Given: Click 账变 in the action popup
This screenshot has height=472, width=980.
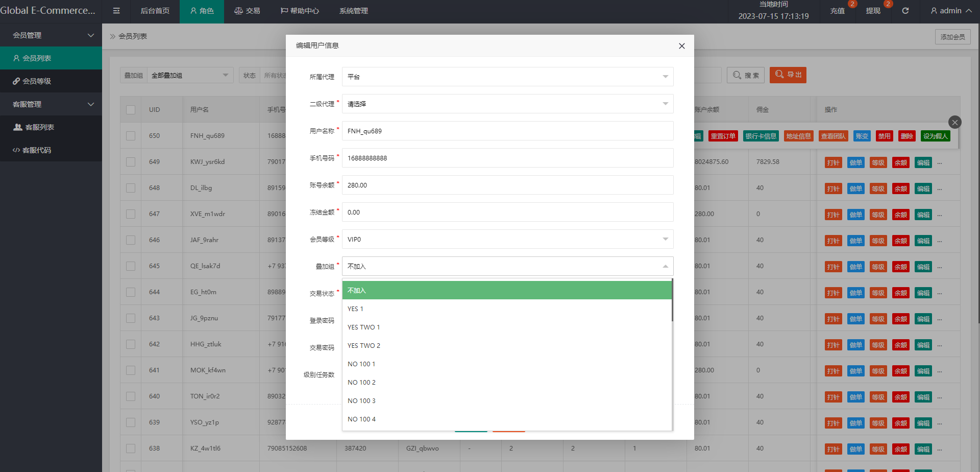Looking at the screenshot, I should coord(862,136).
